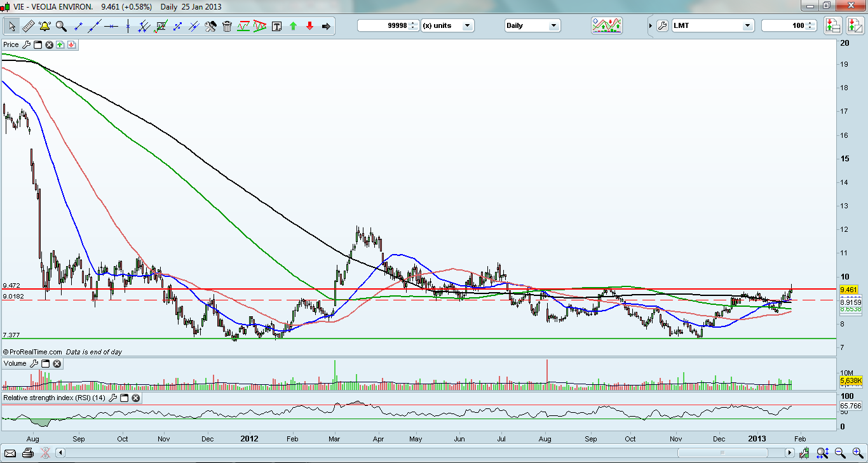Open the hammer and wrench object settings

pyautogui.click(x=211, y=26)
